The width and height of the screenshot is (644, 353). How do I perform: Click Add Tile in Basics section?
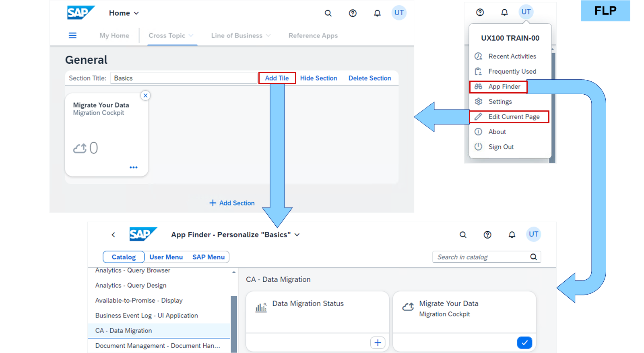pos(277,78)
